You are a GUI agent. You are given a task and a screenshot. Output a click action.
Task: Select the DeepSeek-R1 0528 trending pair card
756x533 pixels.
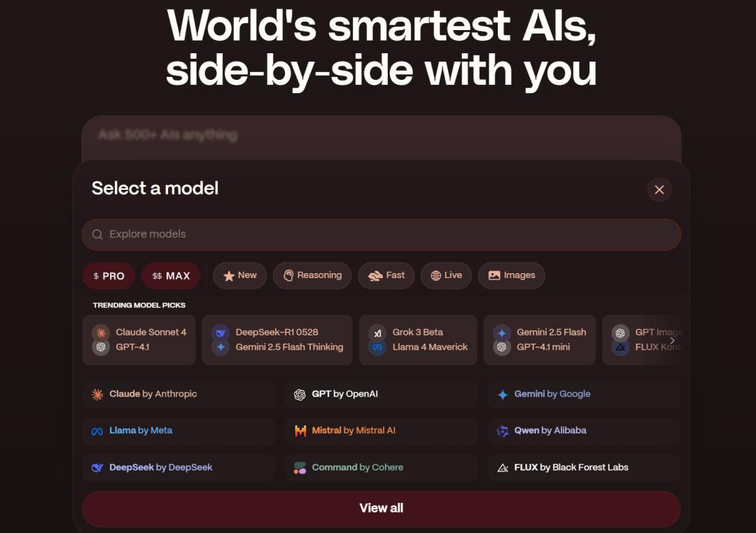click(x=277, y=340)
